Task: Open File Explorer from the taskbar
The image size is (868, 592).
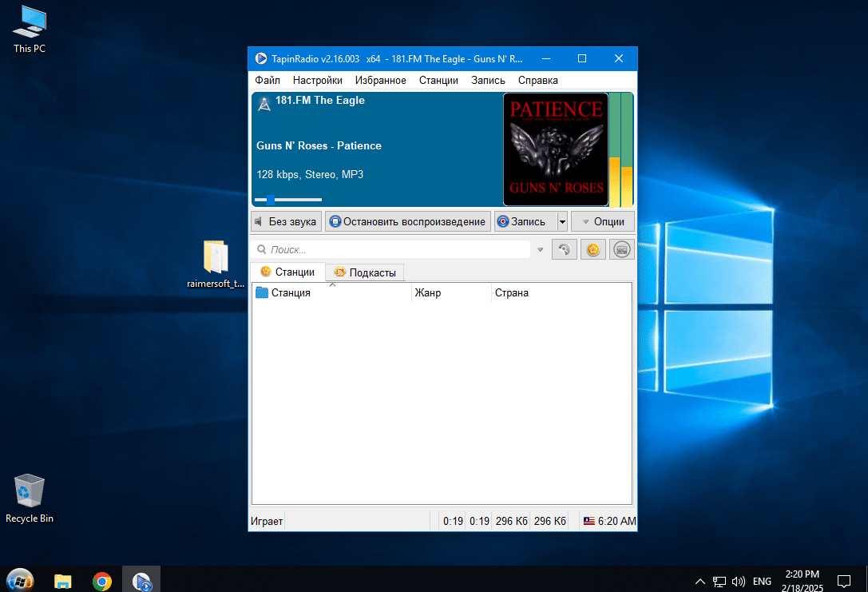Action: (x=62, y=581)
